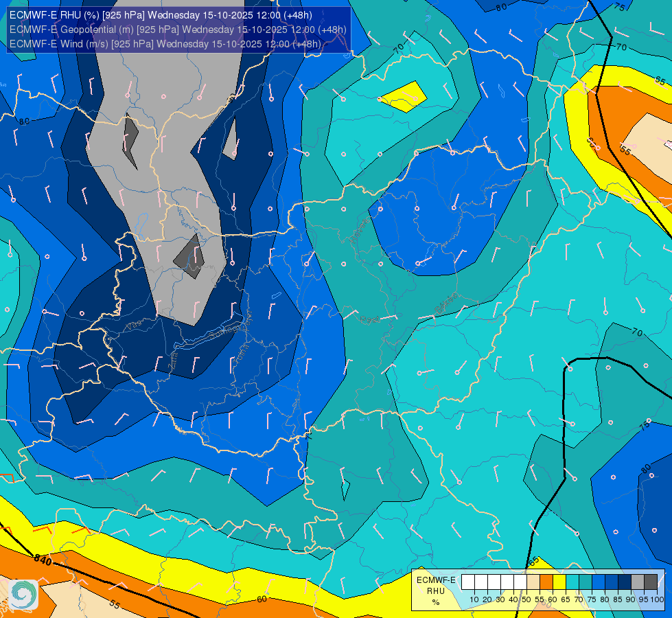The image size is (672, 618).
Task: Click the dark gray 95-100 legend swatch
Action: (651, 582)
